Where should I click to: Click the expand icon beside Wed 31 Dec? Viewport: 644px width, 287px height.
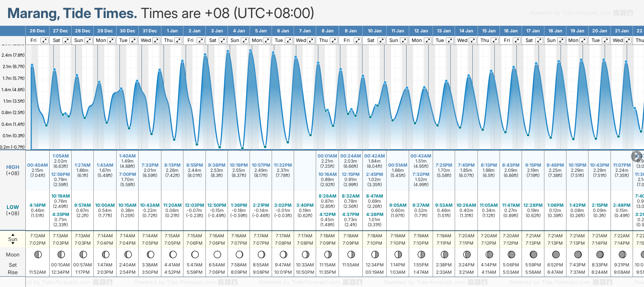pos(156,40)
